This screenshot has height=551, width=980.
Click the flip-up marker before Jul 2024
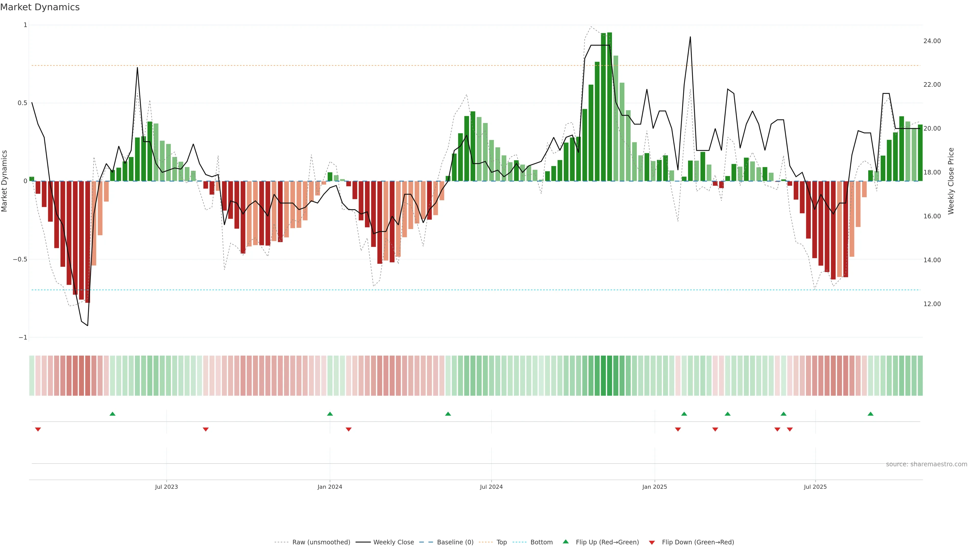click(x=448, y=414)
